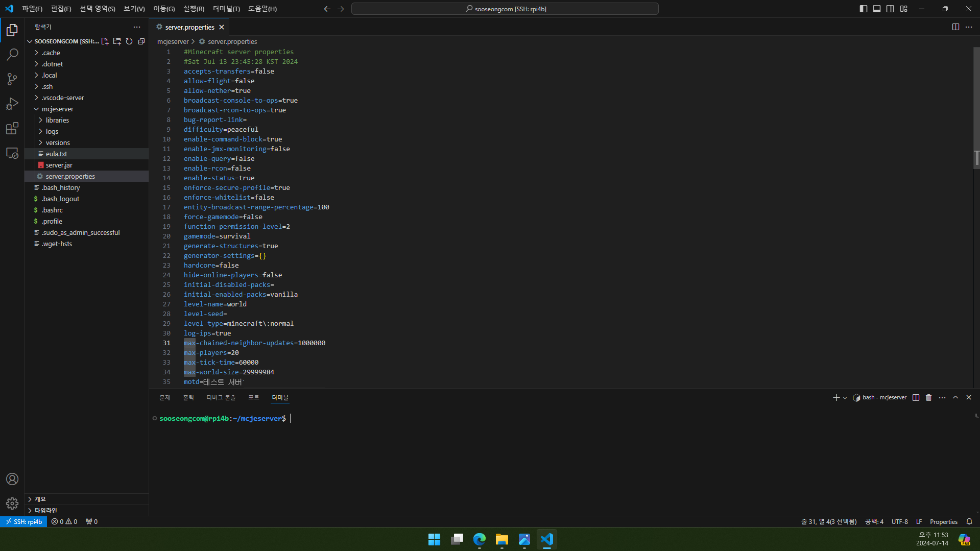Open the Run and Debug view
The width and height of the screenshot is (980, 551).
[x=12, y=104]
